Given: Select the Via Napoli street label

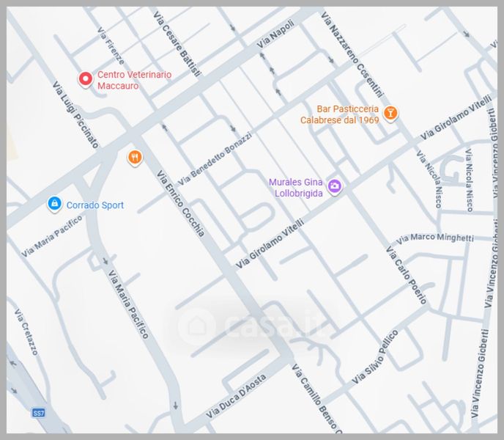Looking at the screenshot, I should click(275, 34).
